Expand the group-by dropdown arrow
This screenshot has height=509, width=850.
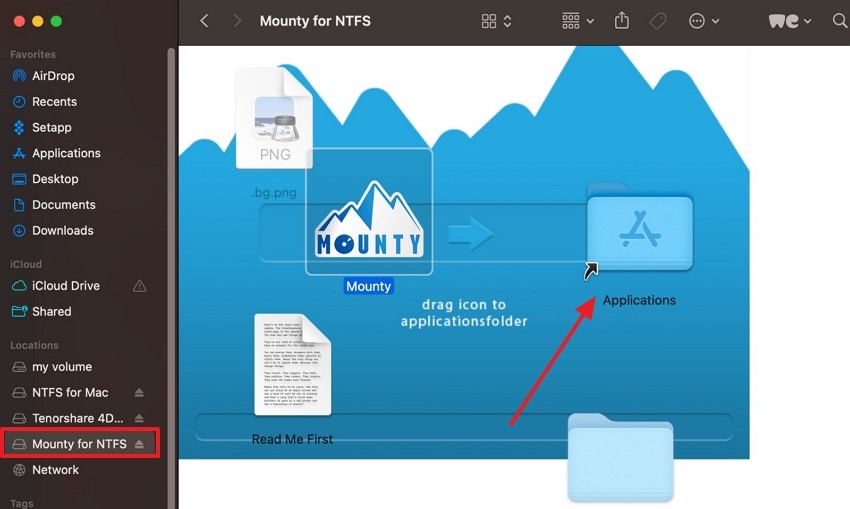tap(590, 21)
